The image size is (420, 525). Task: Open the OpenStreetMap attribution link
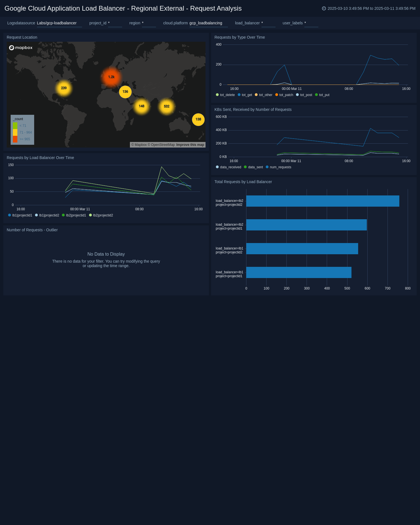tap(162, 145)
